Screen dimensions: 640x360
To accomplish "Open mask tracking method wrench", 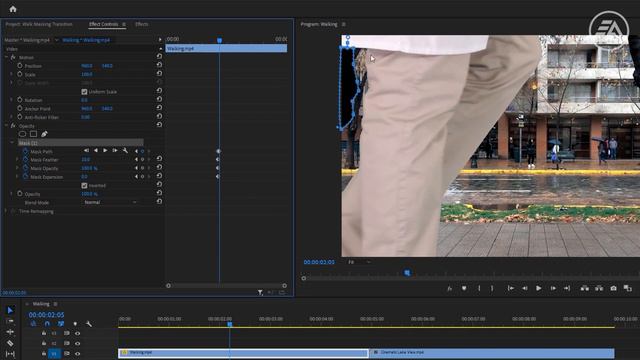I will pyautogui.click(x=125, y=151).
